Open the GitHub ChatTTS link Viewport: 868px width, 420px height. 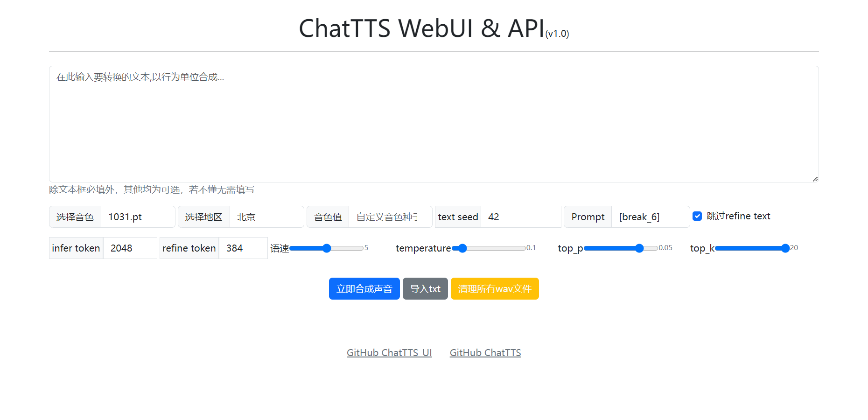coord(485,353)
